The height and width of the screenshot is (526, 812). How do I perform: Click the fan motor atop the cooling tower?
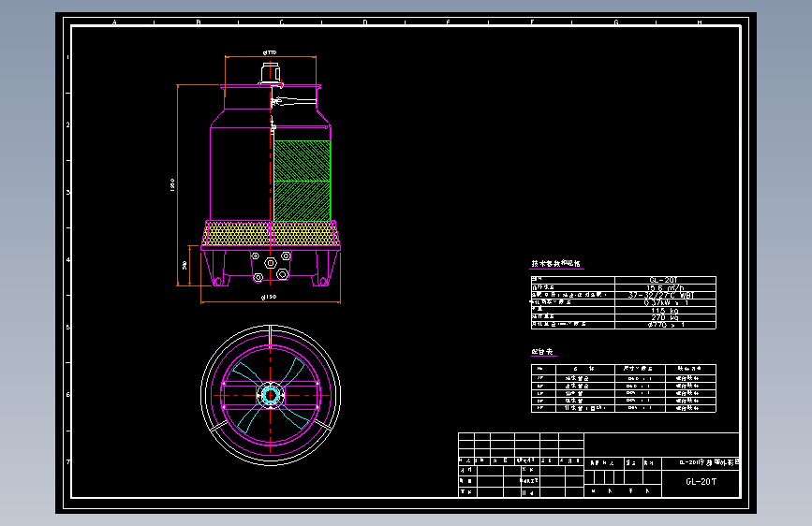[271, 73]
